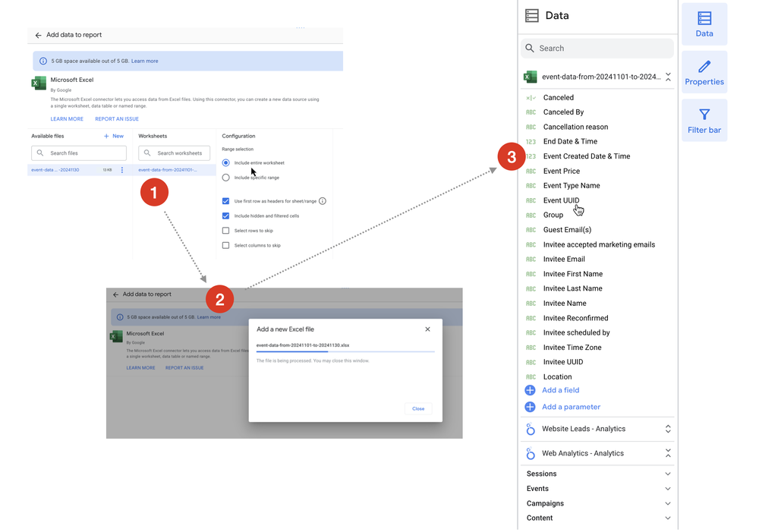Click LEARN MORE under Microsoft Excel in top panel
The width and height of the screenshot is (759, 532).
coord(67,119)
